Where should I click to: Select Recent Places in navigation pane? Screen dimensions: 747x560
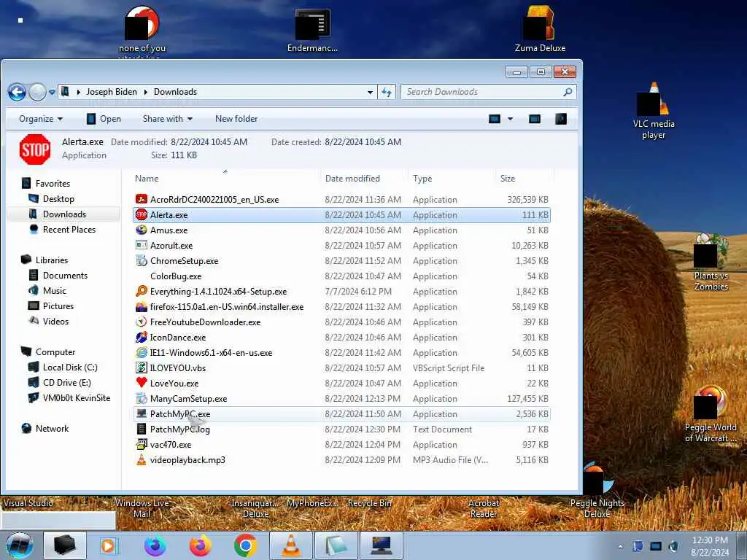click(62, 230)
